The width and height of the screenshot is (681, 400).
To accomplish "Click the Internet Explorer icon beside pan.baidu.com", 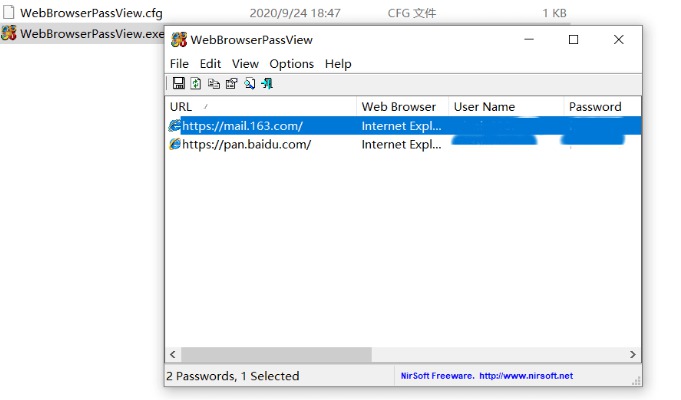I will 175,144.
